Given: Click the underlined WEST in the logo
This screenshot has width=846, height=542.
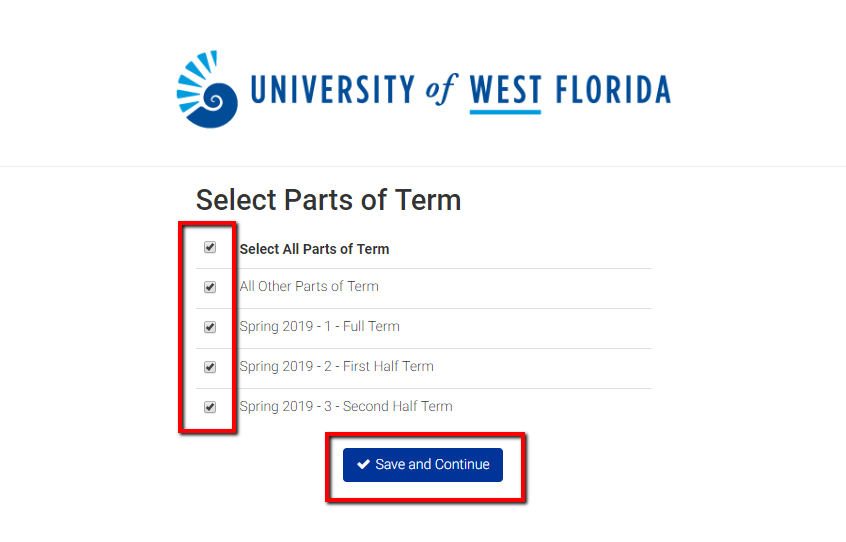Looking at the screenshot, I should coord(505,90).
